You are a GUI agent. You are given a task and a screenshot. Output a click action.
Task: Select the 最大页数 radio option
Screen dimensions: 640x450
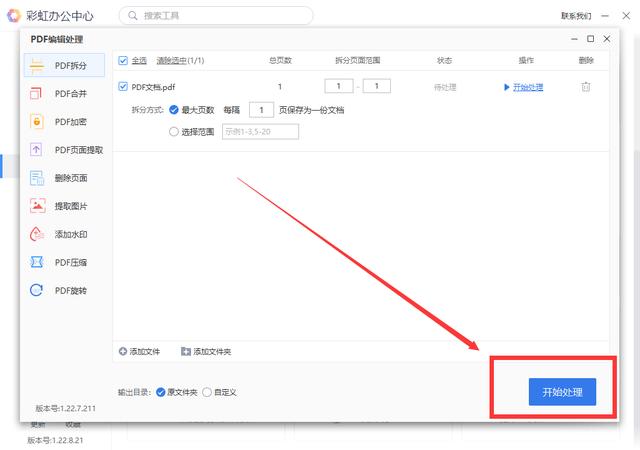pos(174,110)
